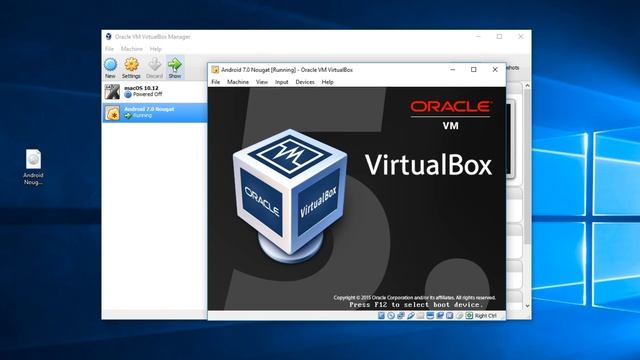Open File menu in VirtualBox Manager window

point(109,49)
